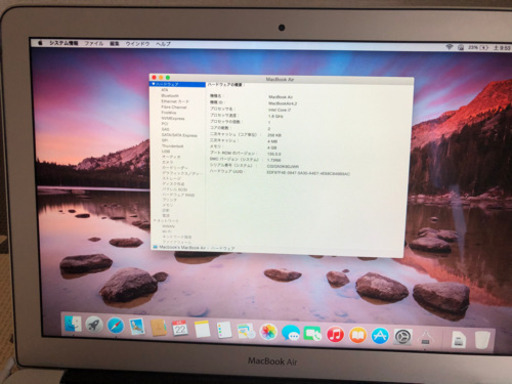Select パラレル SCSI in the sidebar
Screen dimensions: 512x384
tap(174, 189)
